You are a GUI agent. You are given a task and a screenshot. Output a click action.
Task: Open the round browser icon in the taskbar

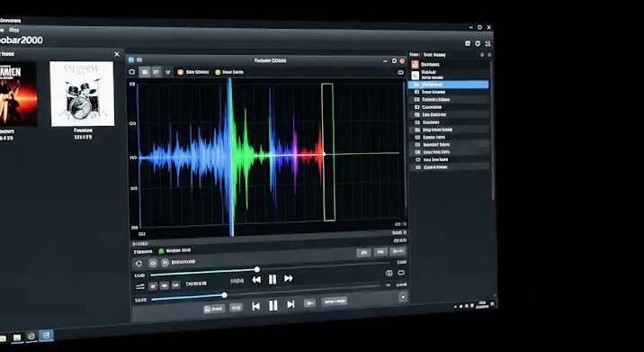pyautogui.click(x=31, y=337)
